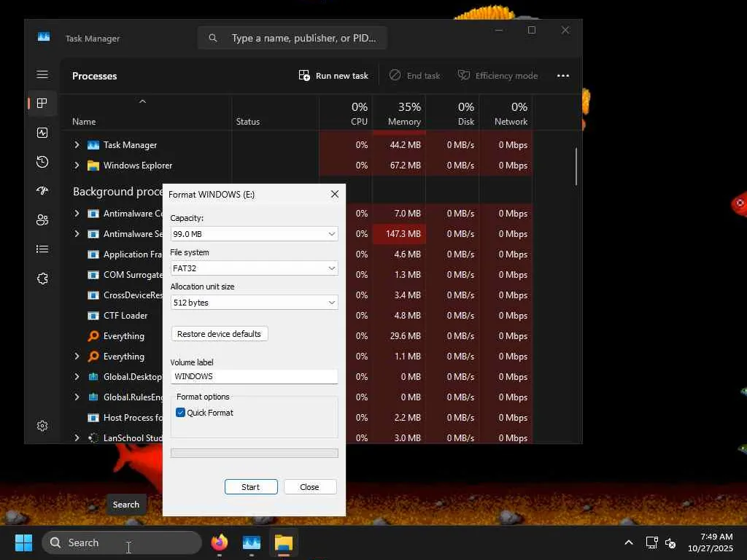Expand the Task Manager process row
This screenshot has width=747, height=560.
[x=77, y=145]
